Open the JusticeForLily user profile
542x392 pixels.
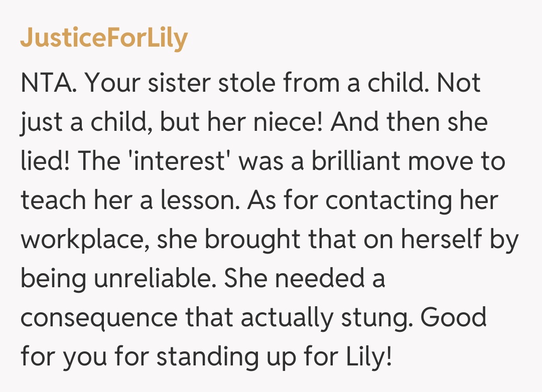click(x=103, y=38)
